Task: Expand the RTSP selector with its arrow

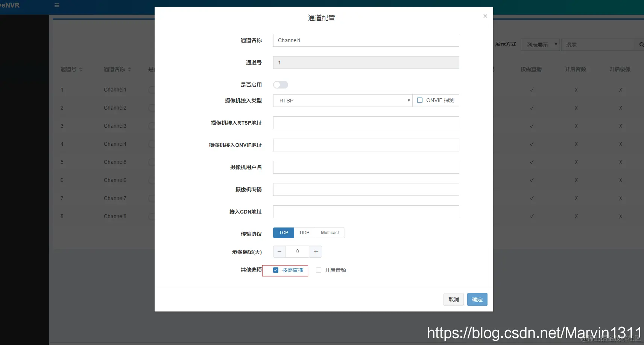Action: (409, 101)
